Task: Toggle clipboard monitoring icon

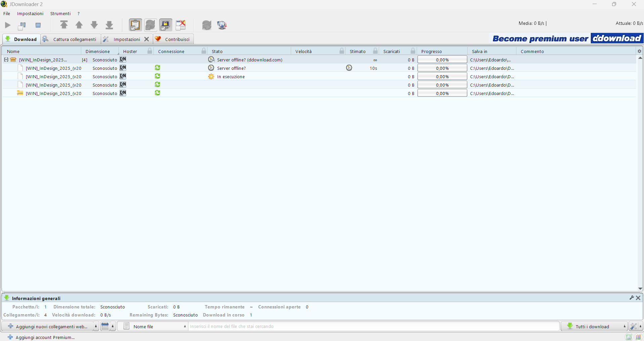Action: 135,25
